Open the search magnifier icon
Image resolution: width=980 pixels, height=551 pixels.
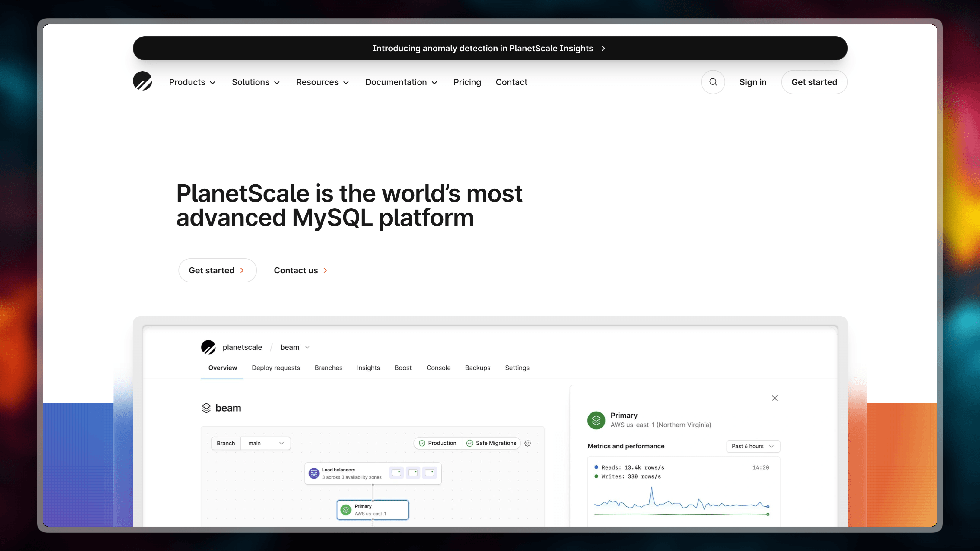tap(713, 82)
